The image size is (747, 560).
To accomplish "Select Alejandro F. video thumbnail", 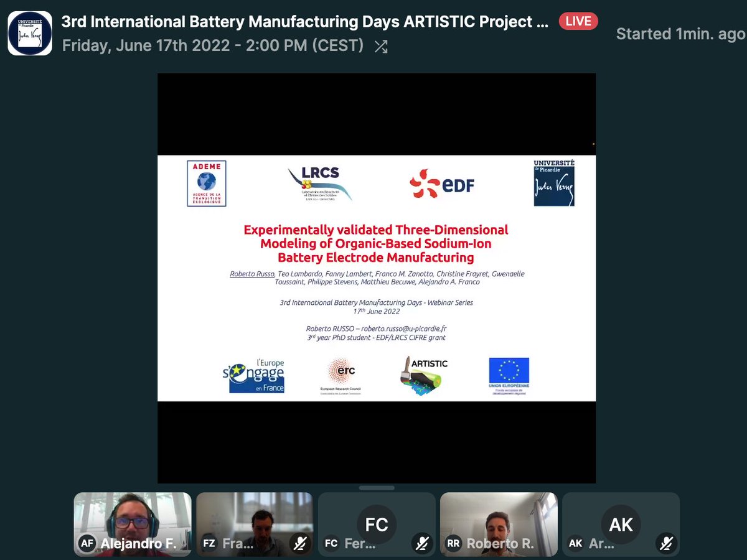I will (x=133, y=525).
